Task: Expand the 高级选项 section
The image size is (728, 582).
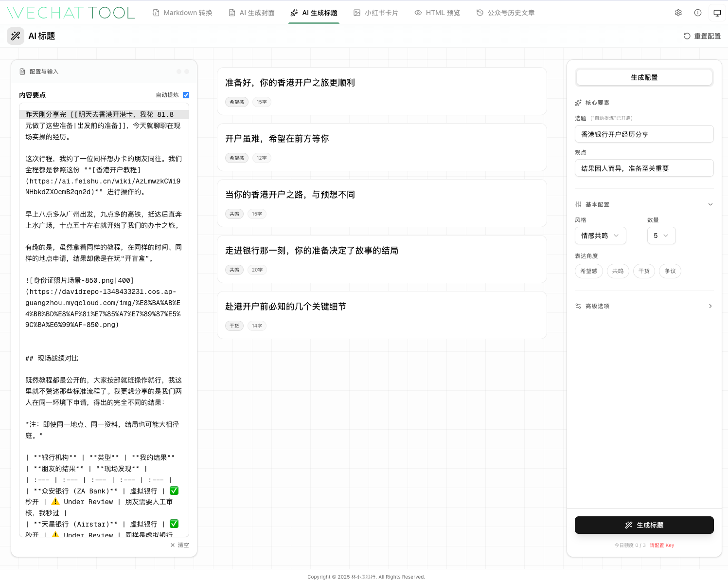Action: point(644,306)
